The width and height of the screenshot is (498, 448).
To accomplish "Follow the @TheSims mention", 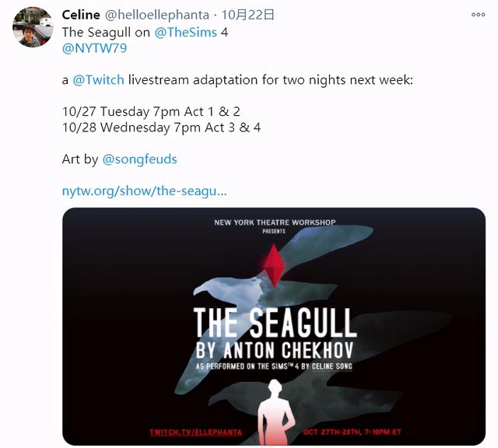I will (186, 33).
